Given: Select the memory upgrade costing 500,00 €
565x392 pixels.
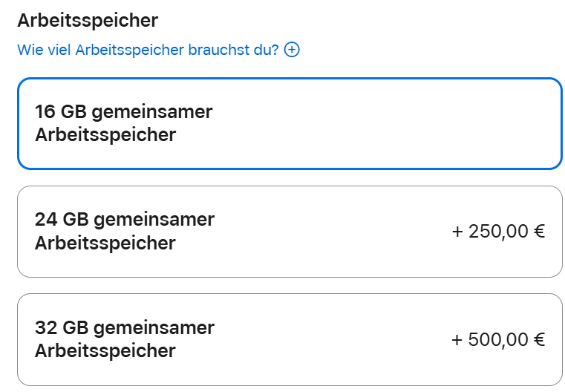Looking at the screenshot, I should click(290, 339).
